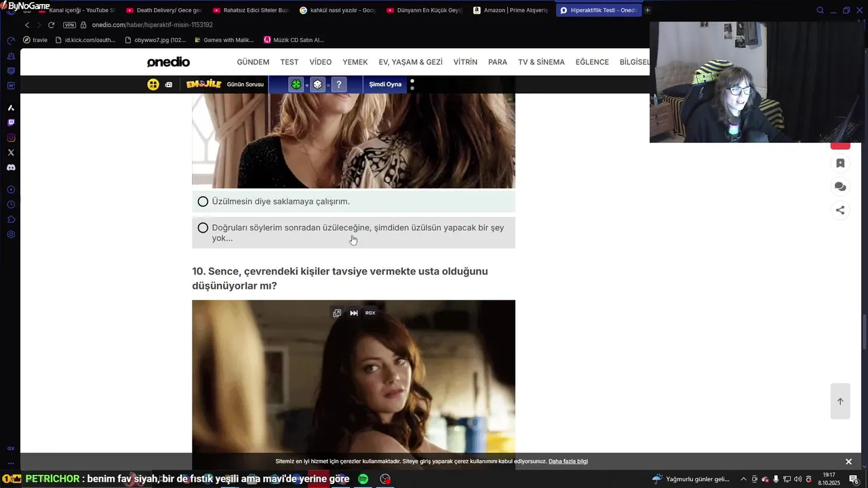This screenshot has height=488, width=868.
Task: Click the browser reload button
Action: [51, 25]
